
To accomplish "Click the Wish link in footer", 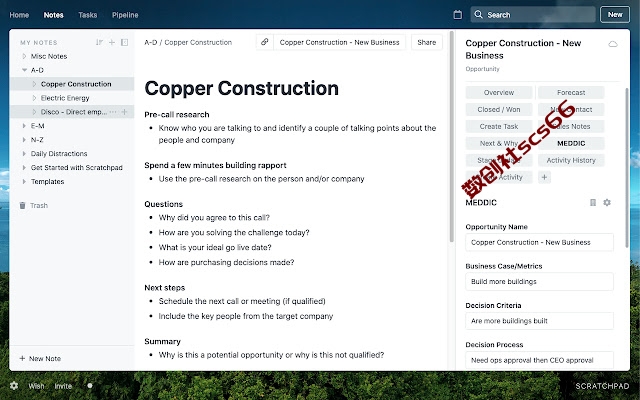I will [x=36, y=386].
